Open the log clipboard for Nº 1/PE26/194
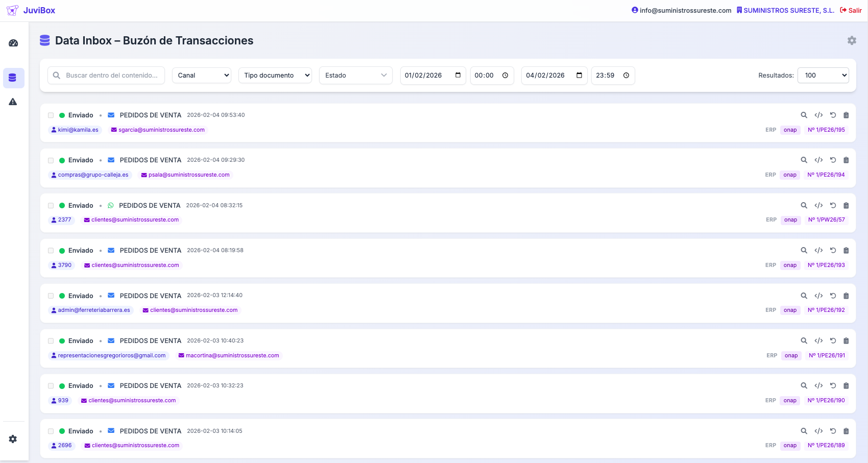 pyautogui.click(x=847, y=160)
